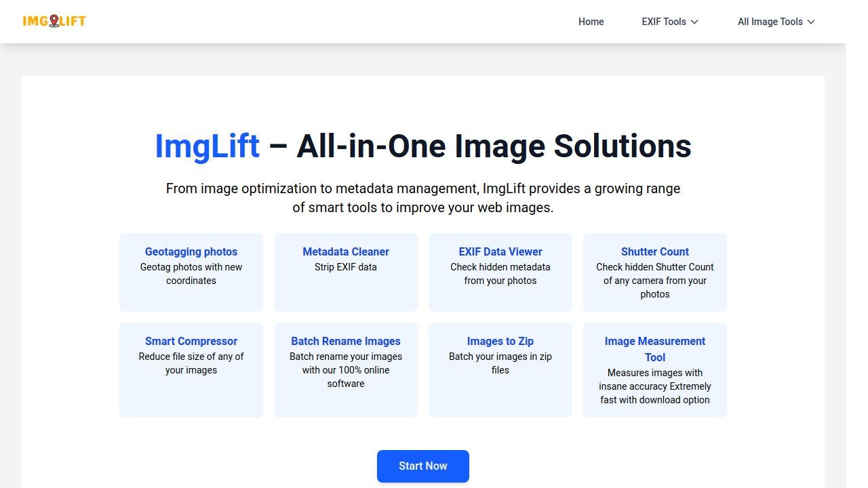
Task: Open the Shutter Count tool
Action: (655, 272)
